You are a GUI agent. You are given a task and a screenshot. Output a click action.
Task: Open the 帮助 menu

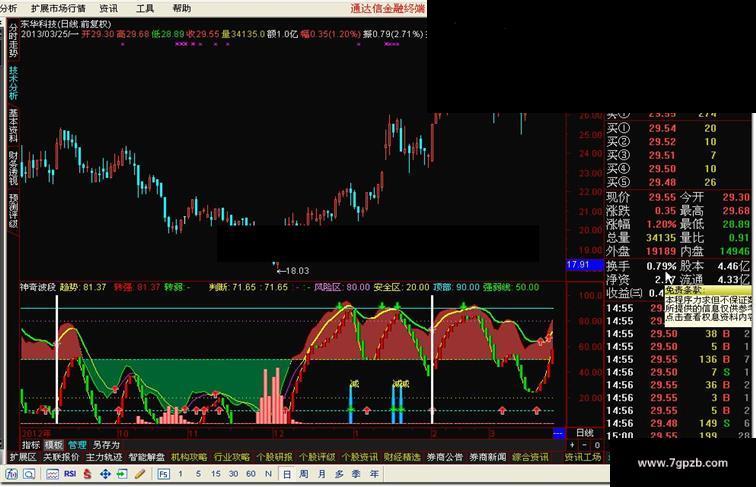click(x=181, y=8)
